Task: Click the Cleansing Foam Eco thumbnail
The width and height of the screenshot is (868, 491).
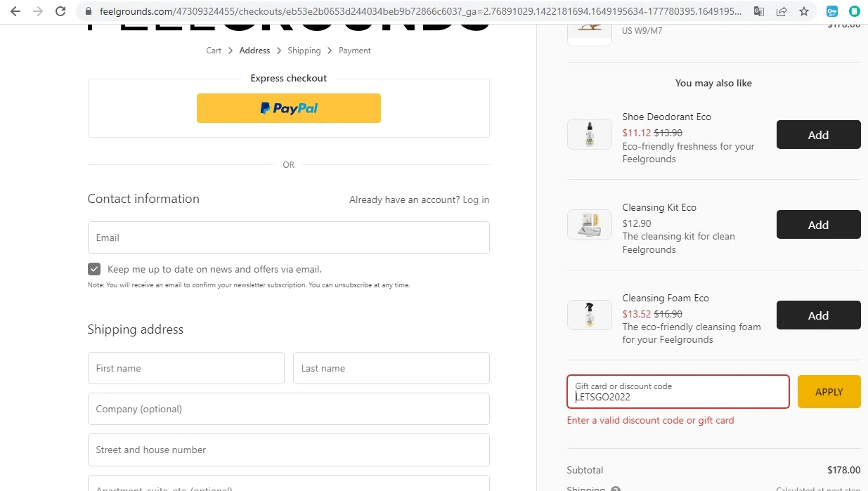Action: (590, 315)
